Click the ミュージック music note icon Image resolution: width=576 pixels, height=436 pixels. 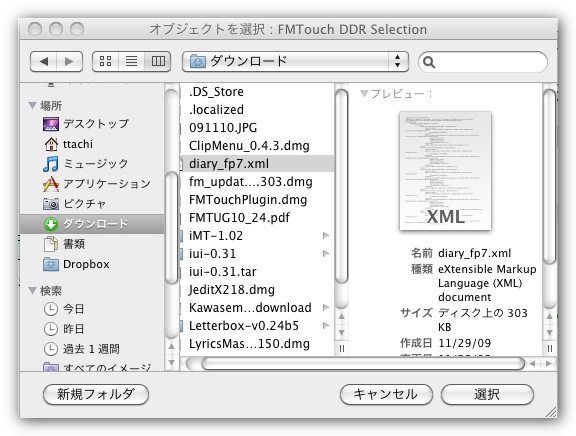(x=51, y=164)
